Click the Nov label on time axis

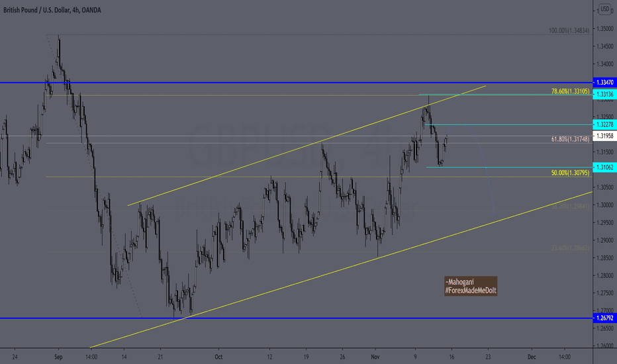[375, 357]
